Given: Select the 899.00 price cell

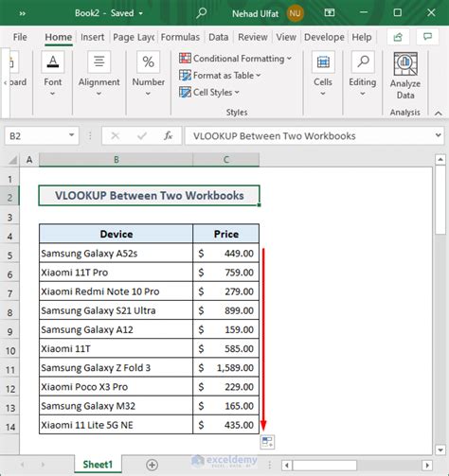Looking at the screenshot, I should click(x=226, y=310).
